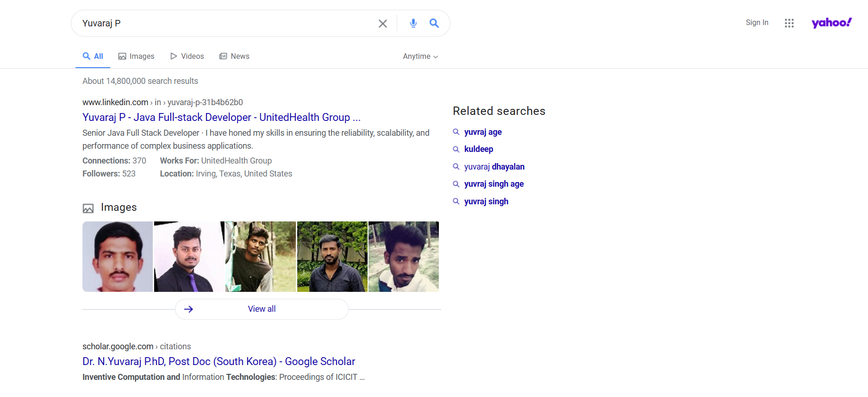Image resolution: width=868 pixels, height=397 pixels.
Task: Switch to the Images tab
Action: click(136, 56)
